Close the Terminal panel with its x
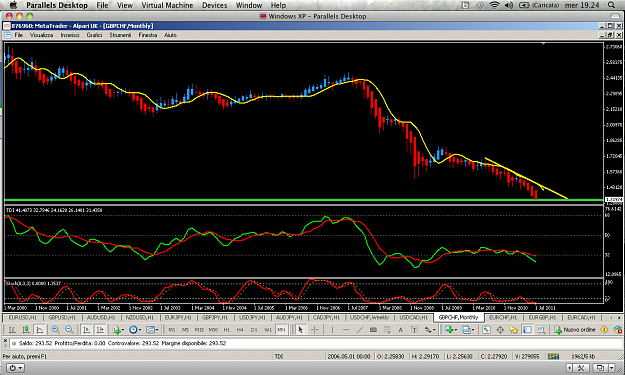The image size is (625, 375). [5, 341]
